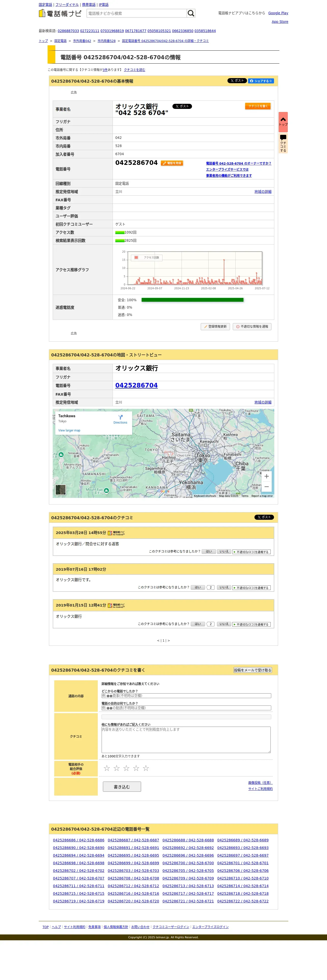Screen dimensions: 327x980
Task: Click the red トップ scroll-up button
Action: [x=283, y=122]
